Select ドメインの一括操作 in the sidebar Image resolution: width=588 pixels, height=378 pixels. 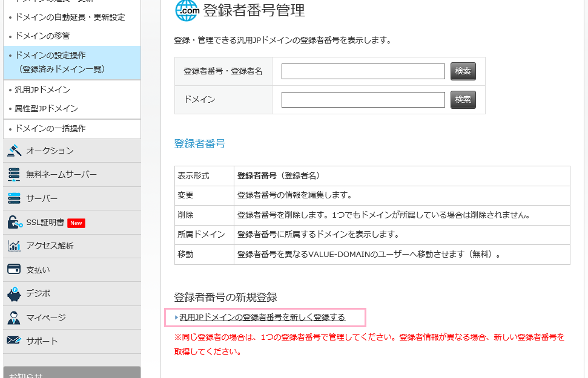[x=50, y=128]
